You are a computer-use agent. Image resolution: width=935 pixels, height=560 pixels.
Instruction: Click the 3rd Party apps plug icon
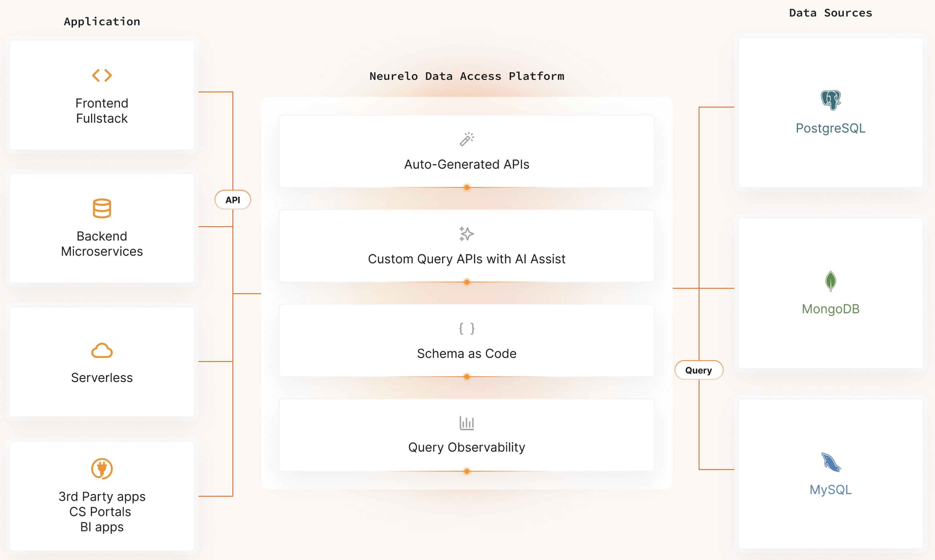[102, 469]
